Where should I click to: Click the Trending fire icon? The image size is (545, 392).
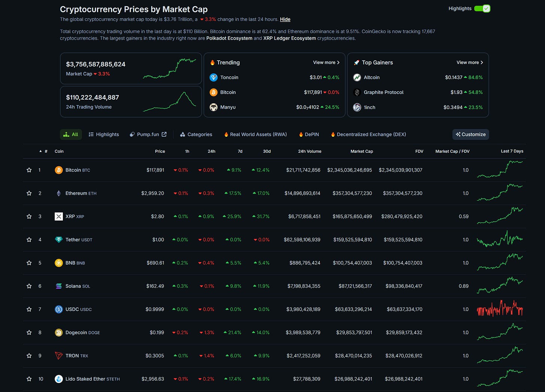tap(212, 63)
